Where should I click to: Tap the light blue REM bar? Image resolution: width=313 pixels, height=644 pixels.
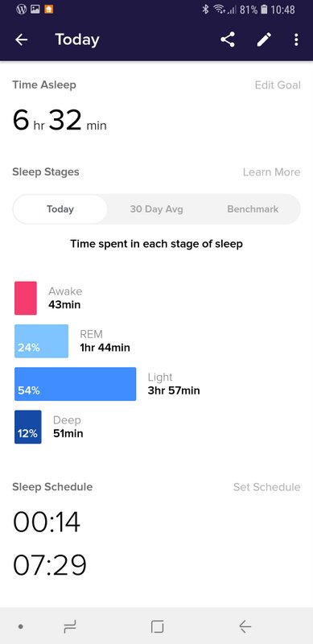click(x=42, y=341)
